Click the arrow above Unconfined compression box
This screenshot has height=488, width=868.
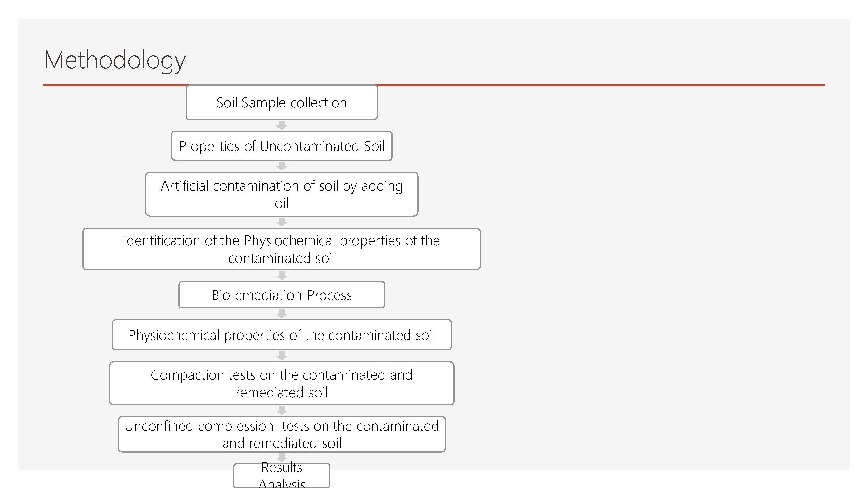(282, 411)
